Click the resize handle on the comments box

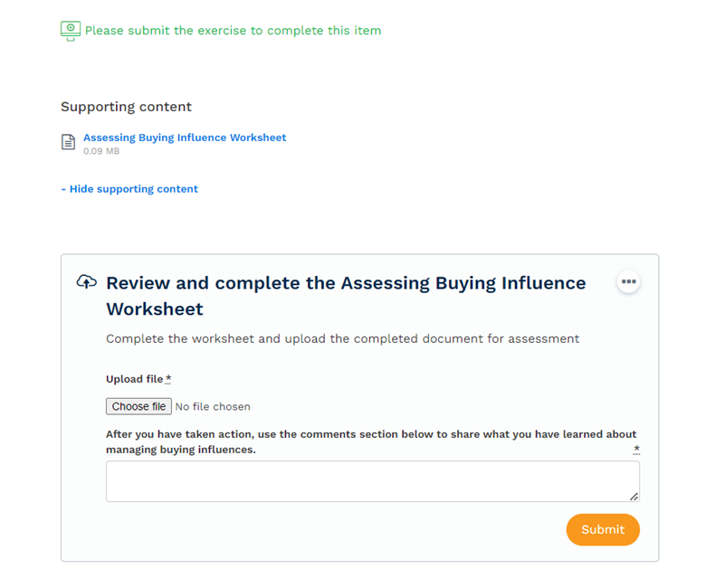coord(634,496)
